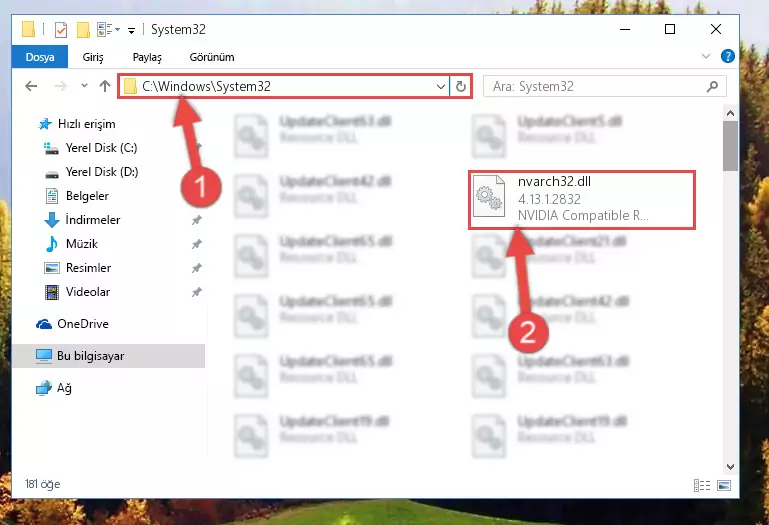Open the recent locations dropdown arrow
Viewport: 769px width, 525px height.
[x=84, y=86]
